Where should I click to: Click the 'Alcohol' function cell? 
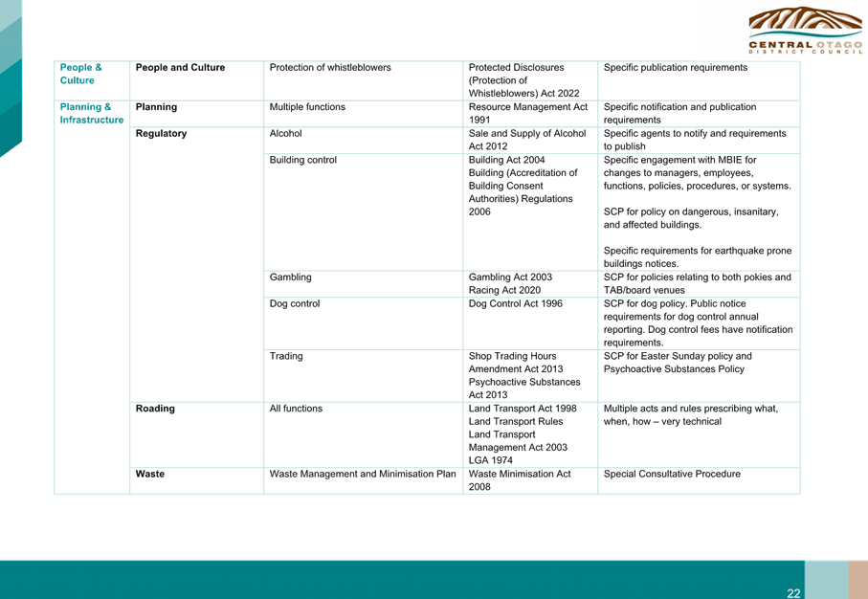[x=363, y=140]
